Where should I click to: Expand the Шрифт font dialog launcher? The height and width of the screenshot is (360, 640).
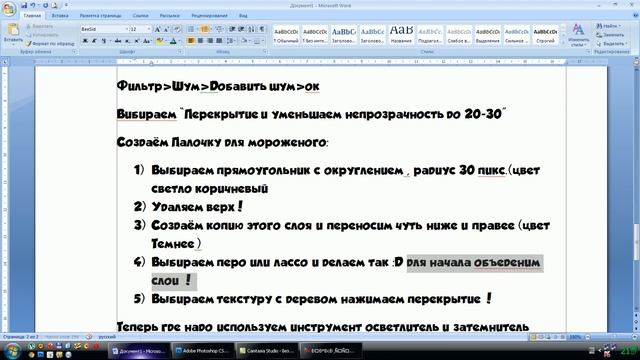click(180, 52)
